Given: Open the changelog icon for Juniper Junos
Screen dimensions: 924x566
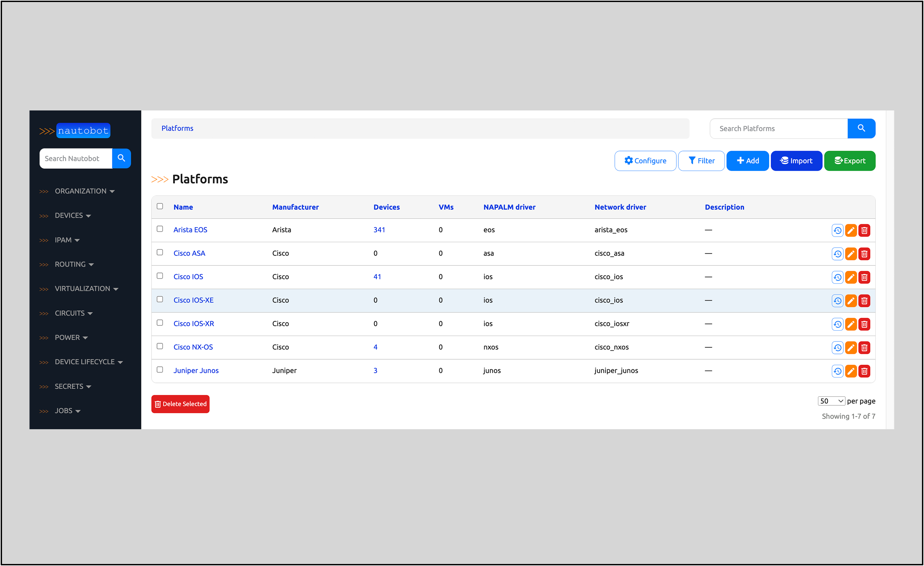Looking at the screenshot, I should tap(837, 371).
